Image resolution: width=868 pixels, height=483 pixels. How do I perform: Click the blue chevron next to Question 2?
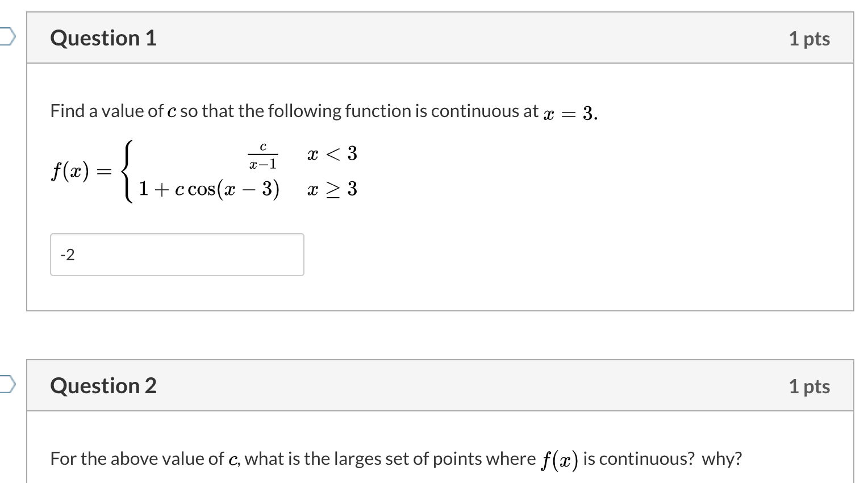pos(5,384)
